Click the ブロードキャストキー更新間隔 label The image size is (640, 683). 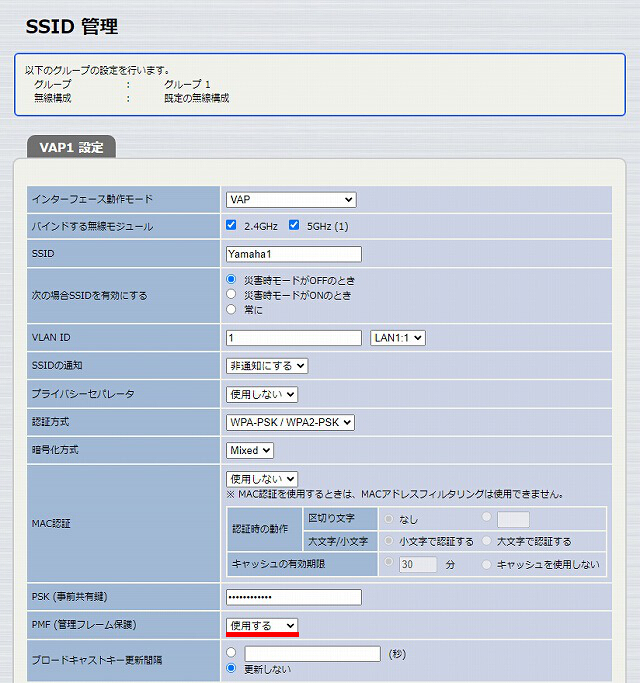click(x=97, y=660)
